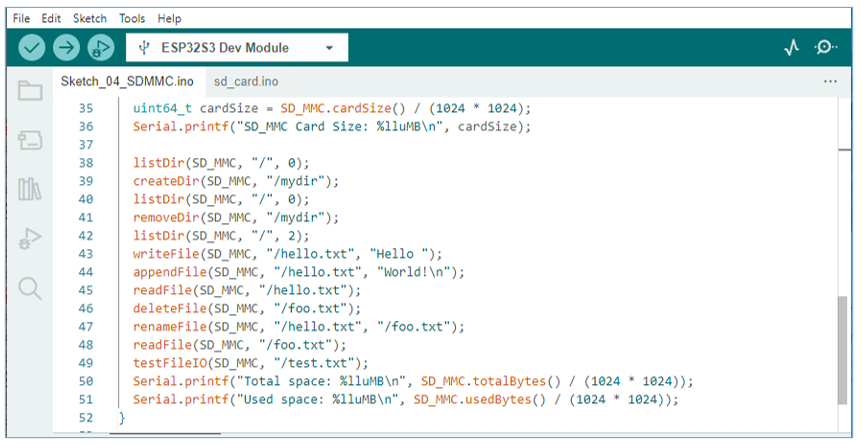Open the Search sidebar icon
Image resolution: width=862 pixels, height=444 pixels.
coord(30,288)
